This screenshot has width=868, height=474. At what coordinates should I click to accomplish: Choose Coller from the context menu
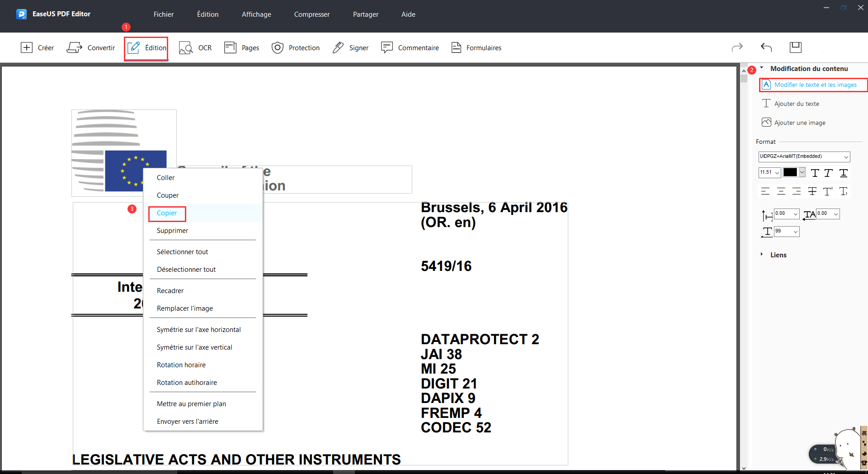tap(203, 178)
